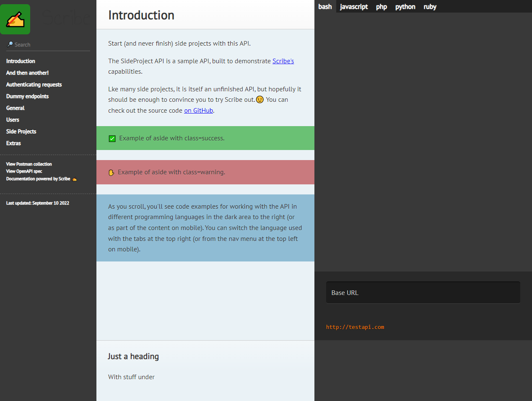The image size is (532, 401).
Task: Open View Postman collection link
Action: 29,164
